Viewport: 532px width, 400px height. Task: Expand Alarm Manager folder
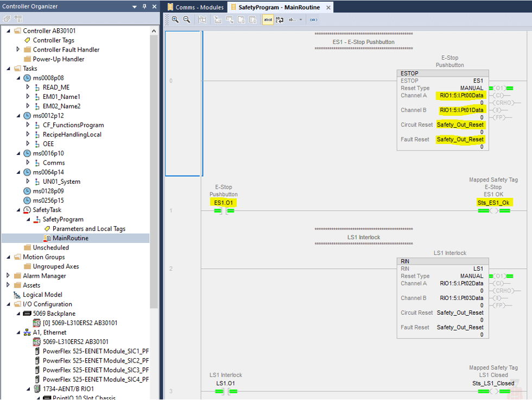pos(8,276)
